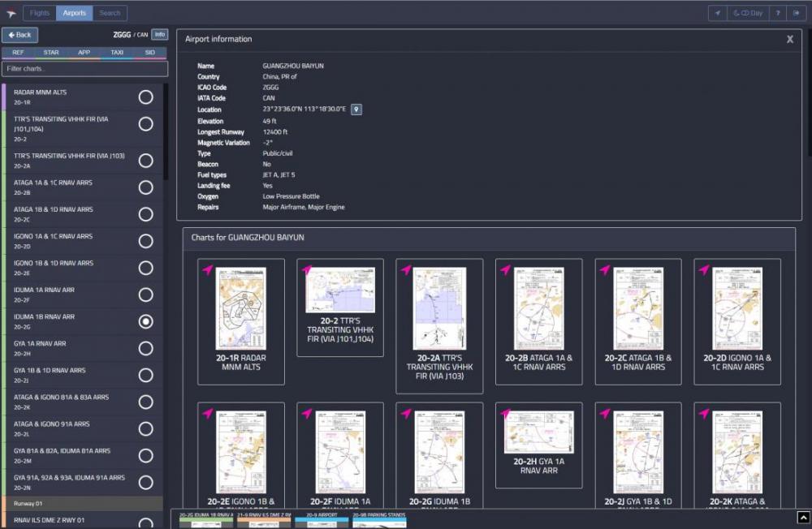
Task: Click pink arrow icon on 20-2G IDUMA 1B card
Action: 407,413
